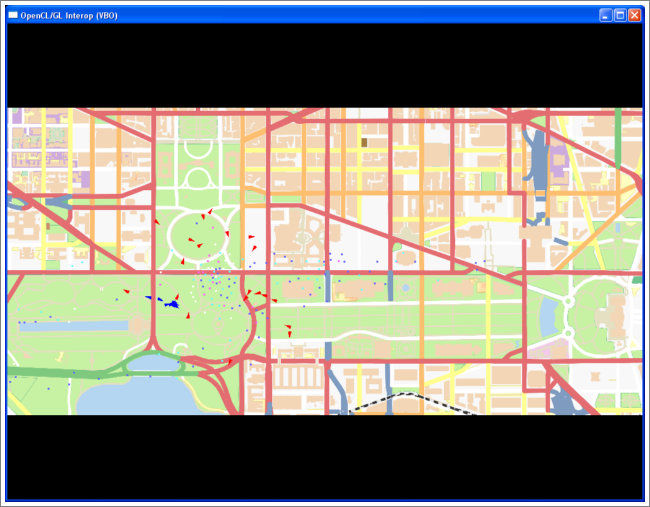Click the small brown square on the map
650x507 pixels.
point(364,143)
